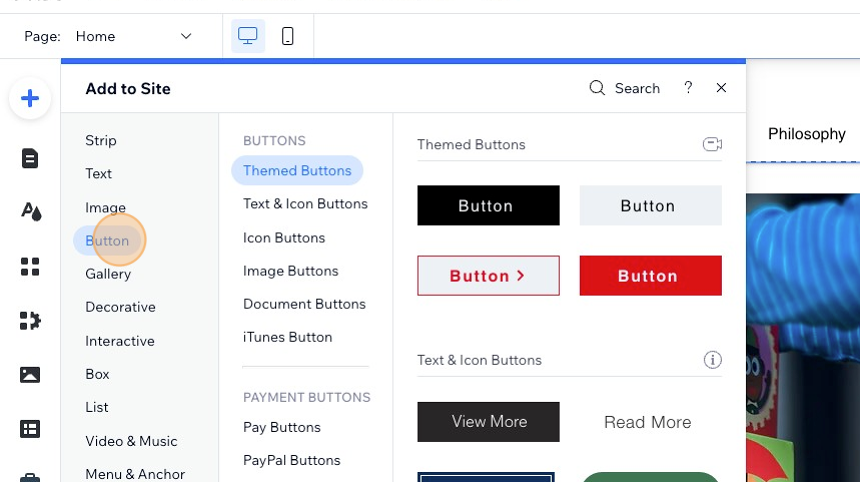Open the Add Apps grid icon
Image resolution: width=860 pixels, height=482 pixels.
[30, 267]
